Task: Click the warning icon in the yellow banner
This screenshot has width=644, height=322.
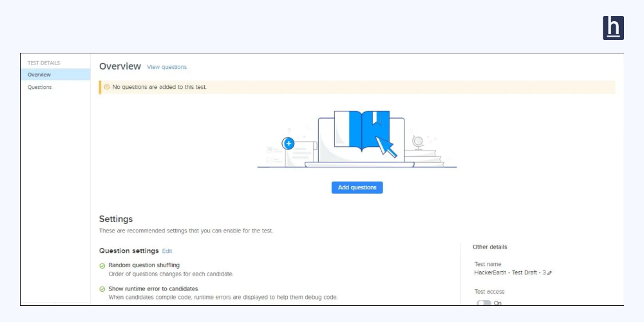Action: tap(107, 87)
